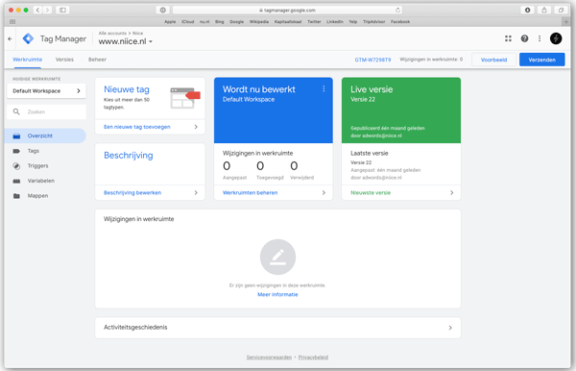Click chevron next to Een nieuwe tag toevoegen
This screenshot has height=371, width=576.
pos(196,127)
